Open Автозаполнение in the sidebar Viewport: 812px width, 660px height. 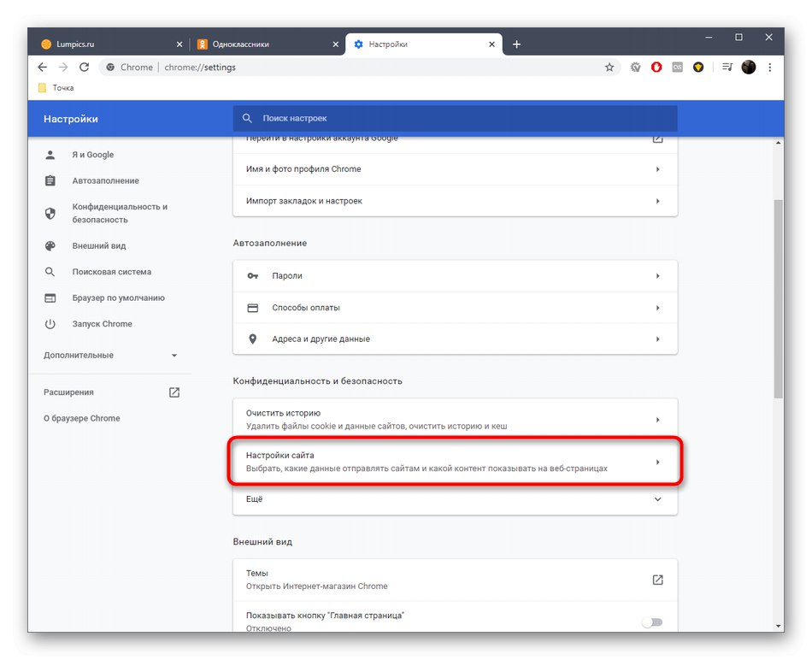[105, 181]
